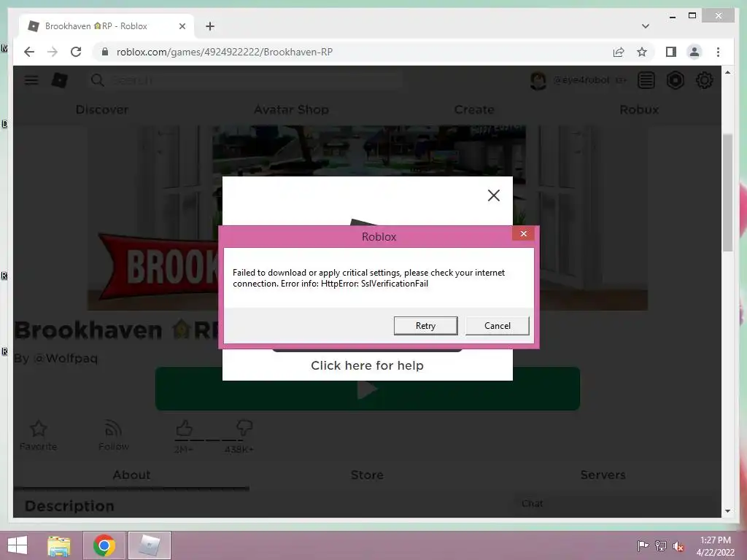Click the thumbs down dislike icon
The image size is (747, 560).
point(244,428)
